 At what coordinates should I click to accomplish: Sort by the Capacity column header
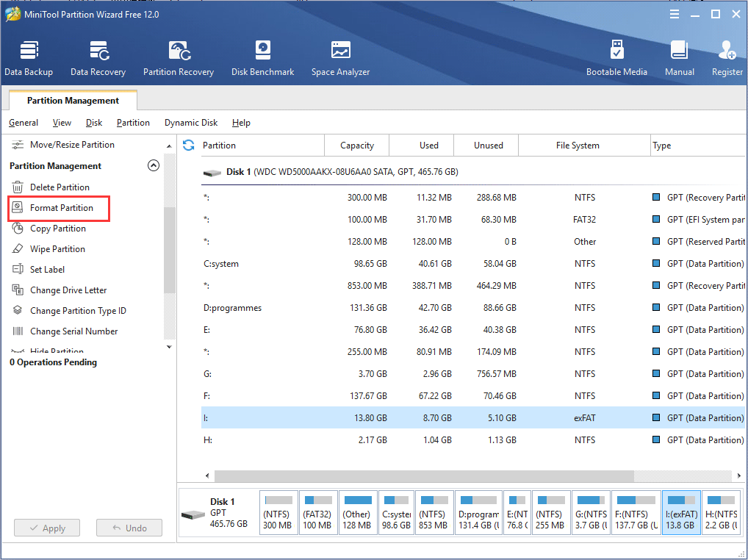(x=357, y=146)
